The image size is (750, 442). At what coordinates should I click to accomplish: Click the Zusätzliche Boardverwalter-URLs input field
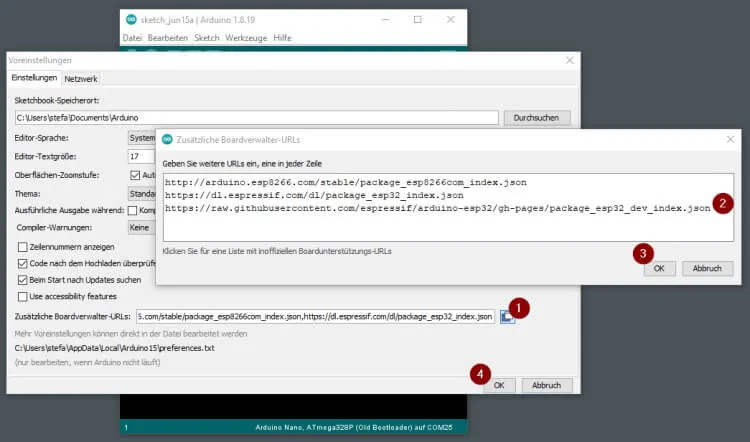316,317
